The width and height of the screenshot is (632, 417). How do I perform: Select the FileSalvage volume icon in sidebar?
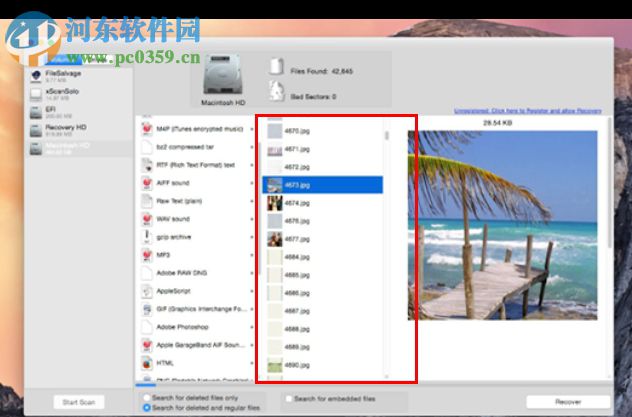(x=36, y=76)
